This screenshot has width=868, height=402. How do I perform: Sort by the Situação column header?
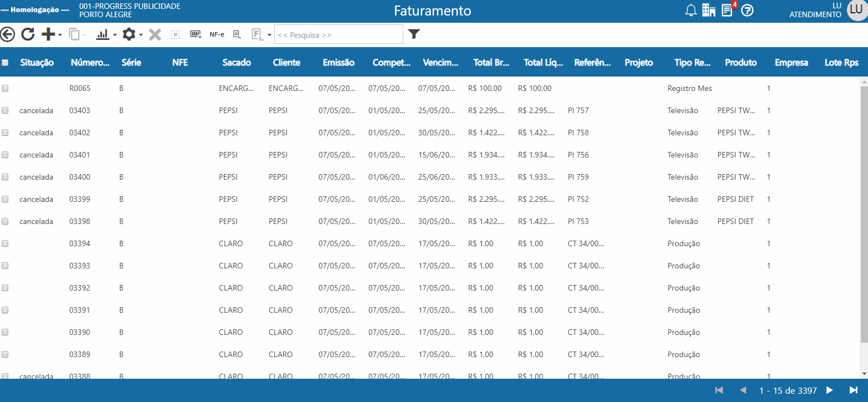pos(37,63)
